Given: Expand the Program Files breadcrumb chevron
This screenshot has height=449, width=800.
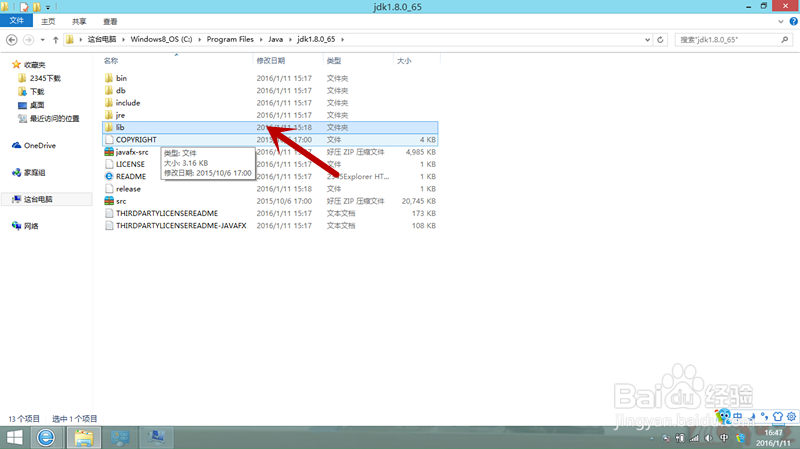Looking at the screenshot, I should pyautogui.click(x=261, y=39).
